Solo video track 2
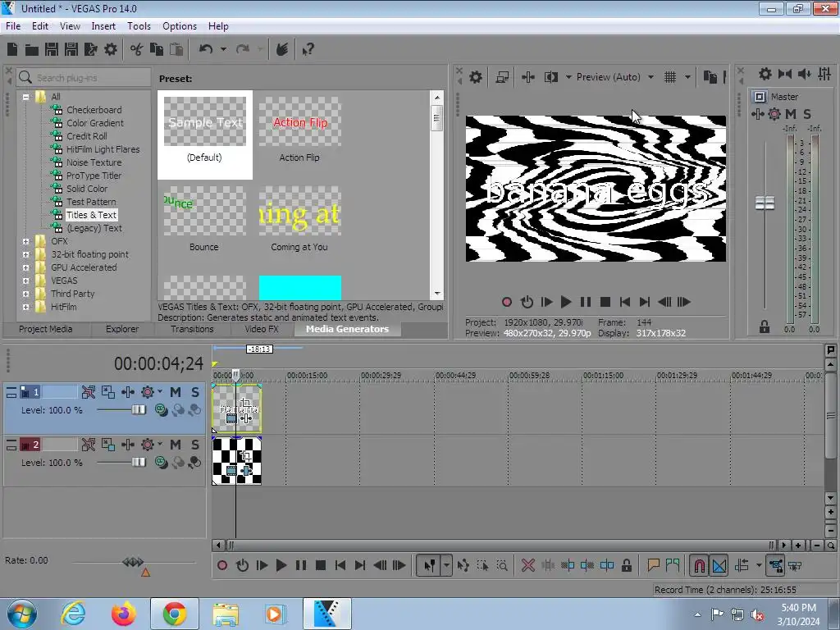 pyautogui.click(x=195, y=445)
